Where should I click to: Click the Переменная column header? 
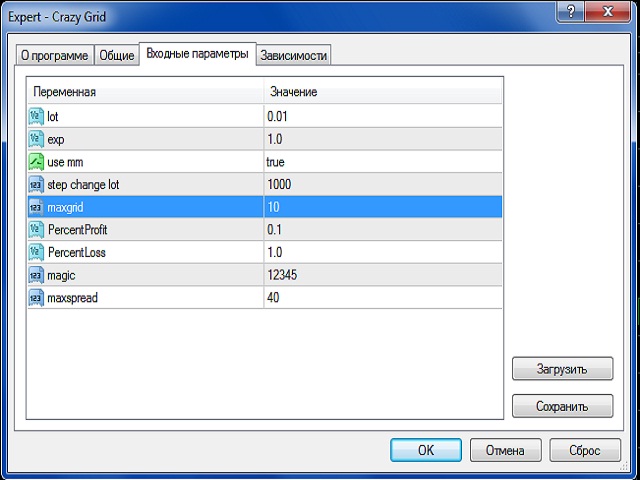click(x=145, y=92)
